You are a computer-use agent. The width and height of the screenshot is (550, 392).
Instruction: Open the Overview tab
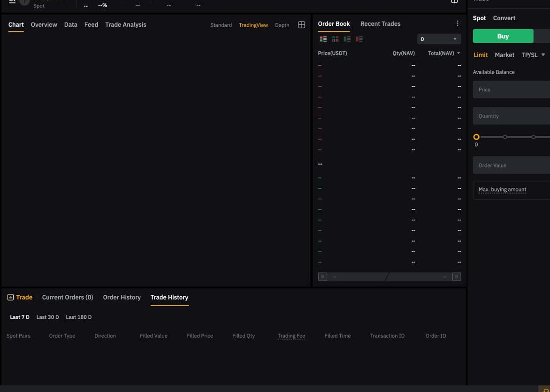tap(44, 24)
